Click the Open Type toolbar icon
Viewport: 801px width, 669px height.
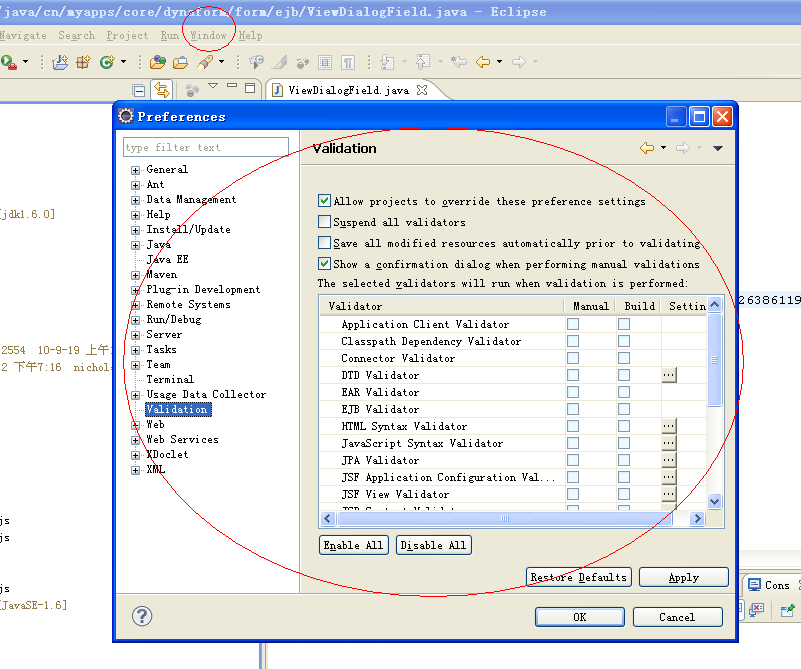click(157, 62)
